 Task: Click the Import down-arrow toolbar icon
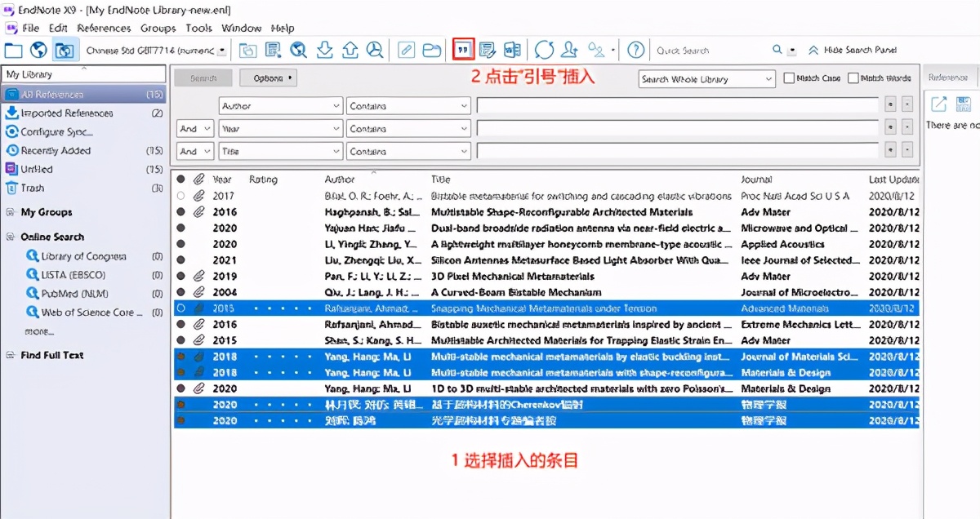click(x=324, y=50)
